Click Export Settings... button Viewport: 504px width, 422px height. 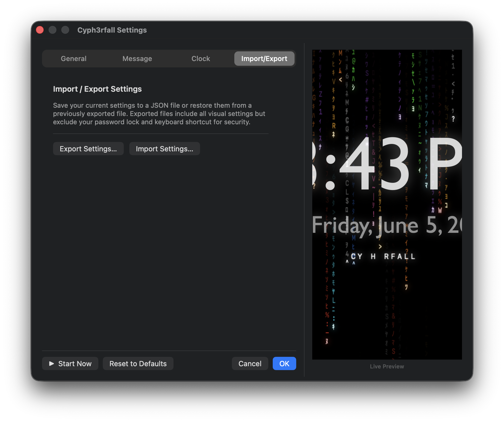pos(88,149)
